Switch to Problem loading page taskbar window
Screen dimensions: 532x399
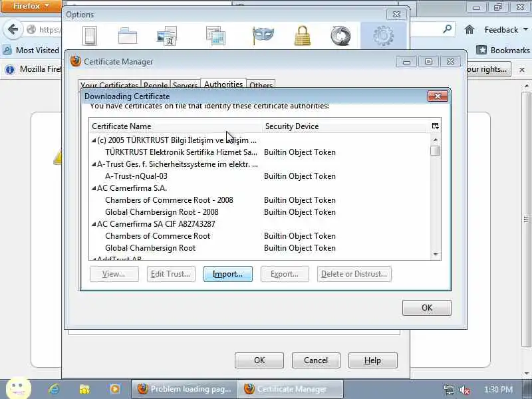[184, 389]
